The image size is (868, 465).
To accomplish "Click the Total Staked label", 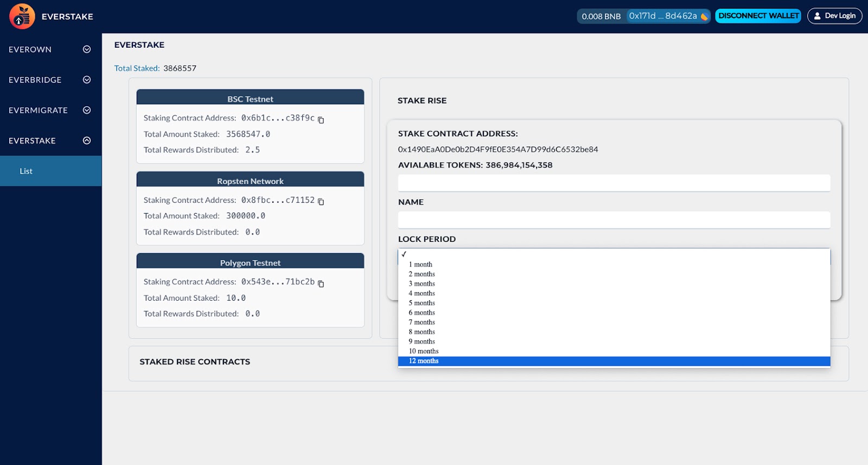I will coord(137,68).
